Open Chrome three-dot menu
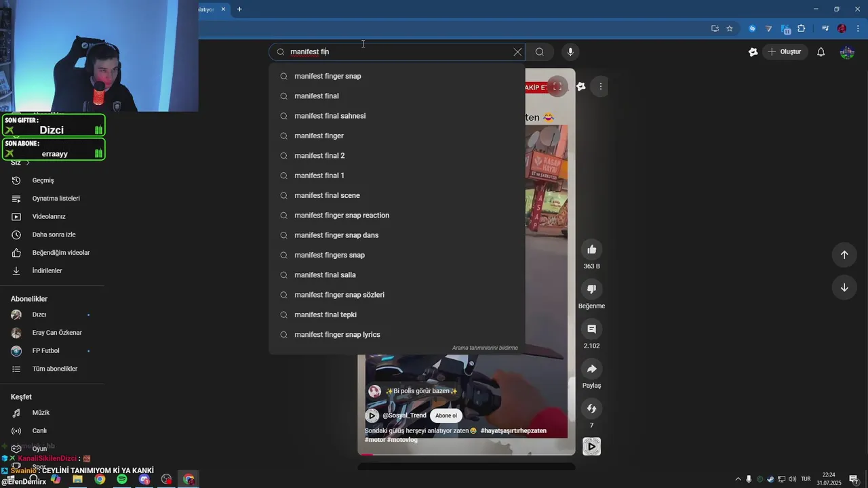The width and height of the screenshot is (868, 488). (x=859, y=28)
